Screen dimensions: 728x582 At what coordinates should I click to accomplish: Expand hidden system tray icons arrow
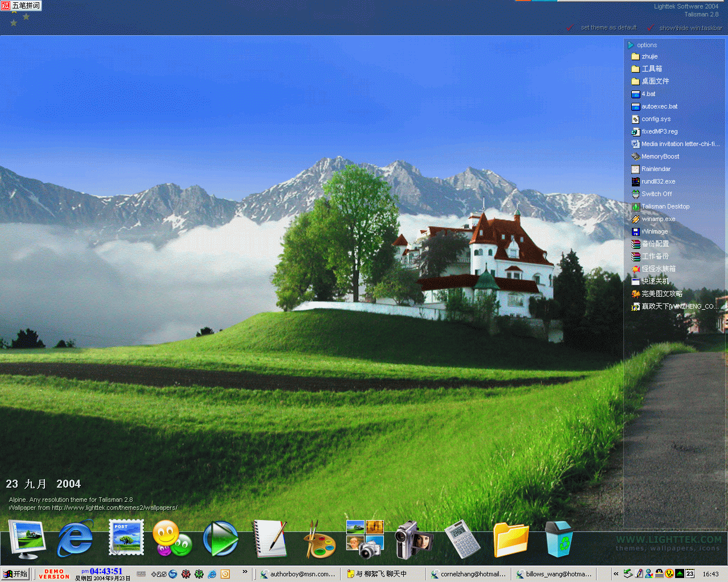616,574
